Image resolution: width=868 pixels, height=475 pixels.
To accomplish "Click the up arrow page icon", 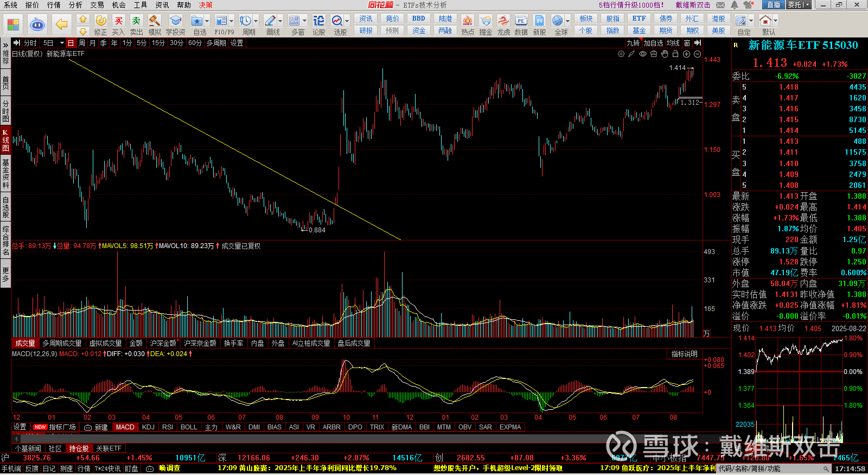I will [82, 20].
